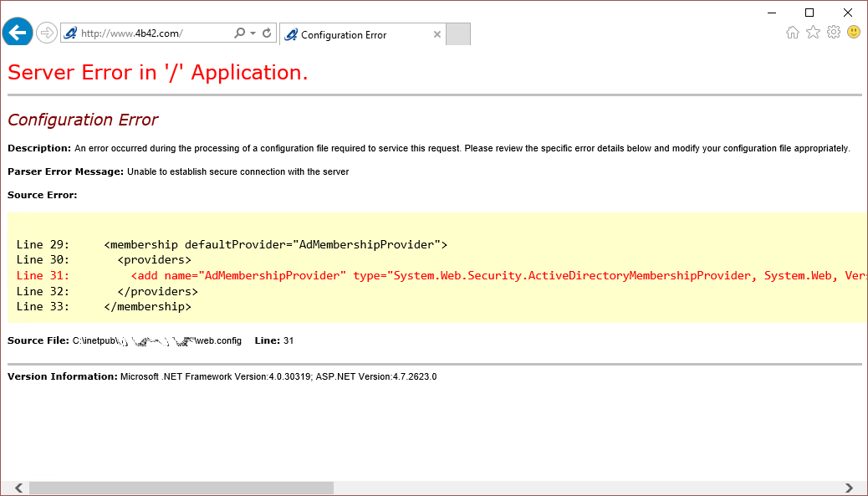This screenshot has width=868, height=496.
Task: Click the browser Back arrow button
Action: pos(18,33)
